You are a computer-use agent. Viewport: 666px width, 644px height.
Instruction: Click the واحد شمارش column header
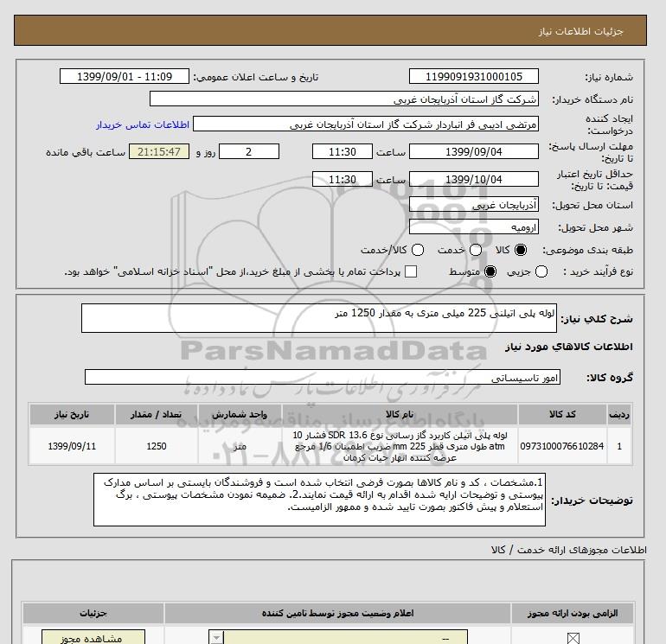click(240, 414)
